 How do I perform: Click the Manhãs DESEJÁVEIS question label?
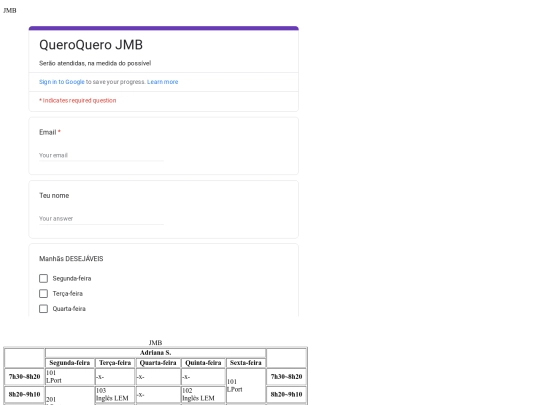click(71, 259)
